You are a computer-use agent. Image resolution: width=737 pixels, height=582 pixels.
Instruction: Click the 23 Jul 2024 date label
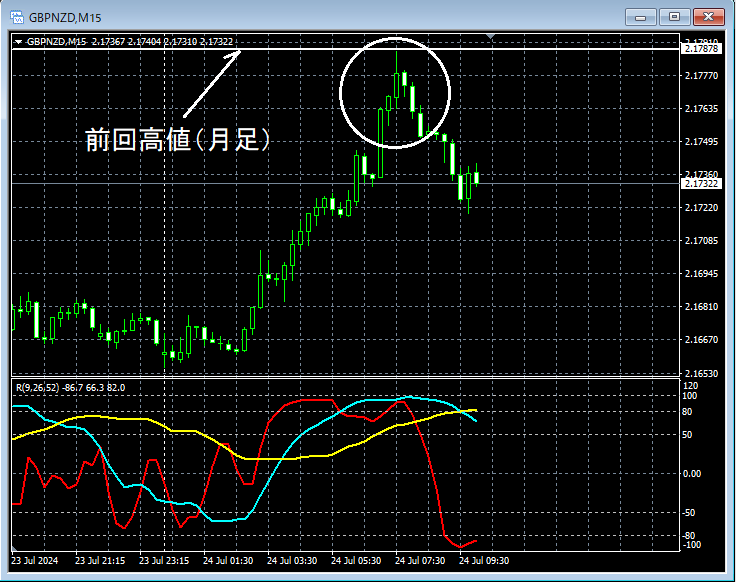34,560
